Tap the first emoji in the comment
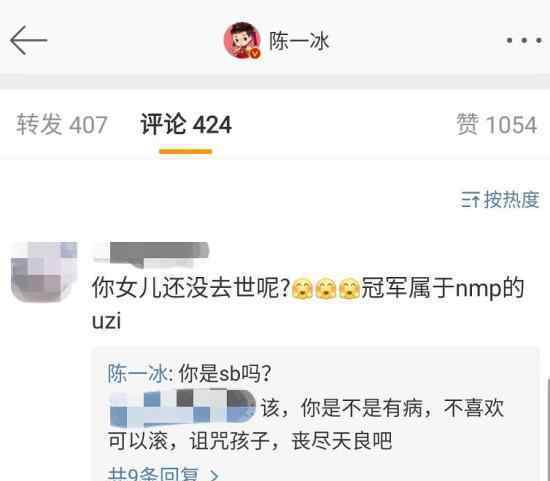The width and height of the screenshot is (550, 481). tap(302, 288)
